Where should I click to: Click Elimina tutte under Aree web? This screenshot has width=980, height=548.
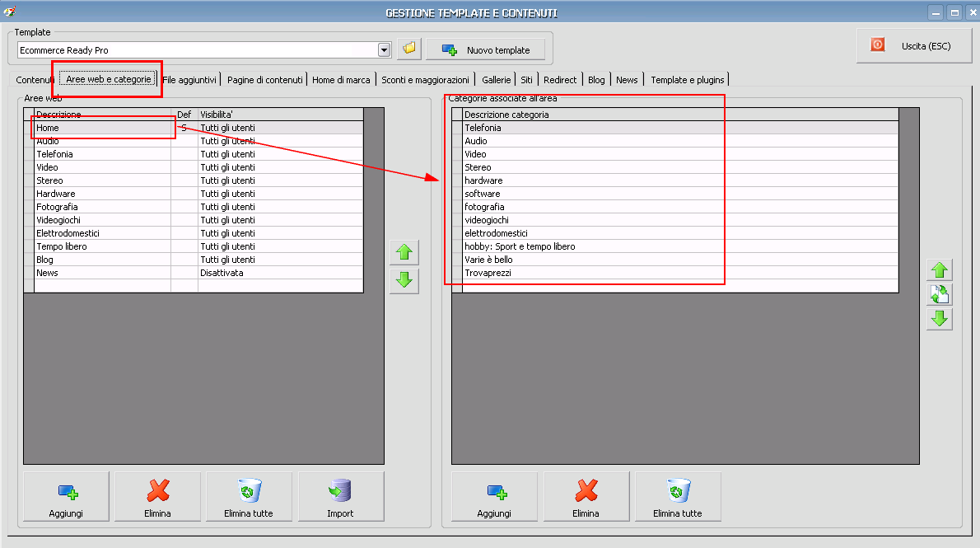point(249,497)
